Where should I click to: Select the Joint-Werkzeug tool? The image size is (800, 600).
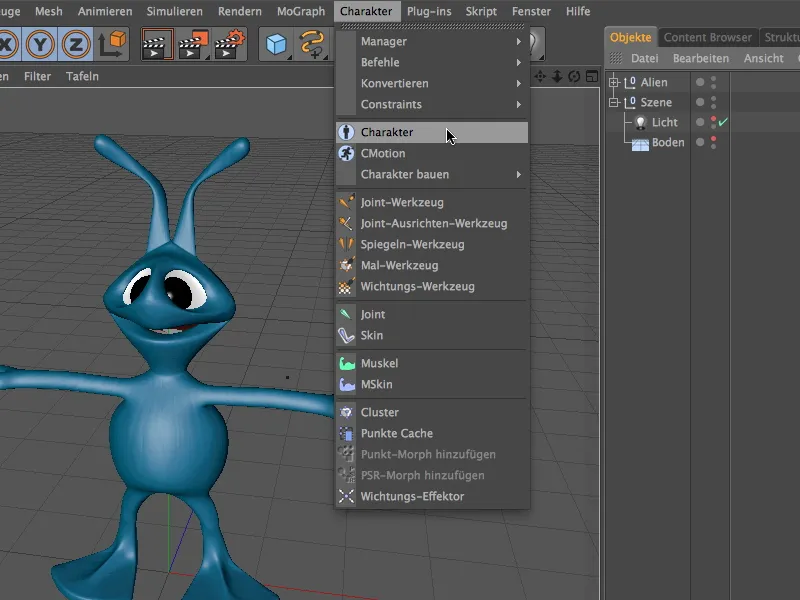432,203
